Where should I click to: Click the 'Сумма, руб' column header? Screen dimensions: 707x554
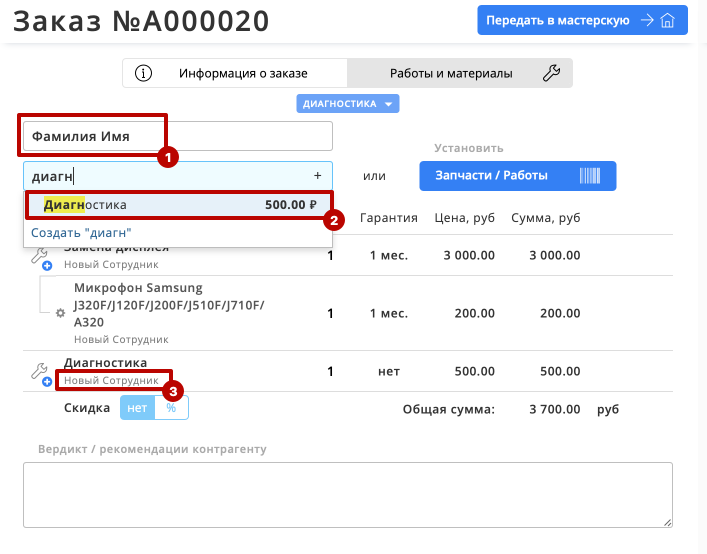pos(546,218)
